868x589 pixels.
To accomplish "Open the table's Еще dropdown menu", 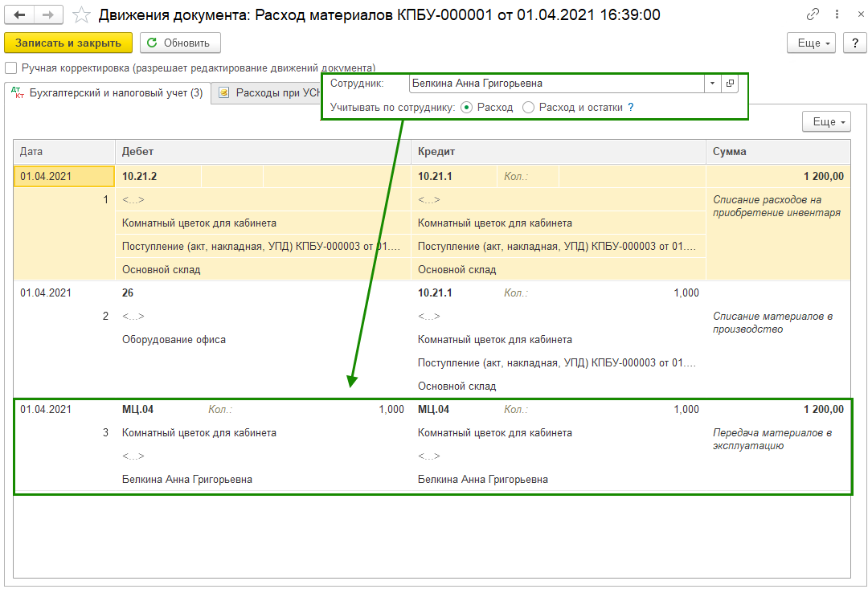I will (x=825, y=122).
